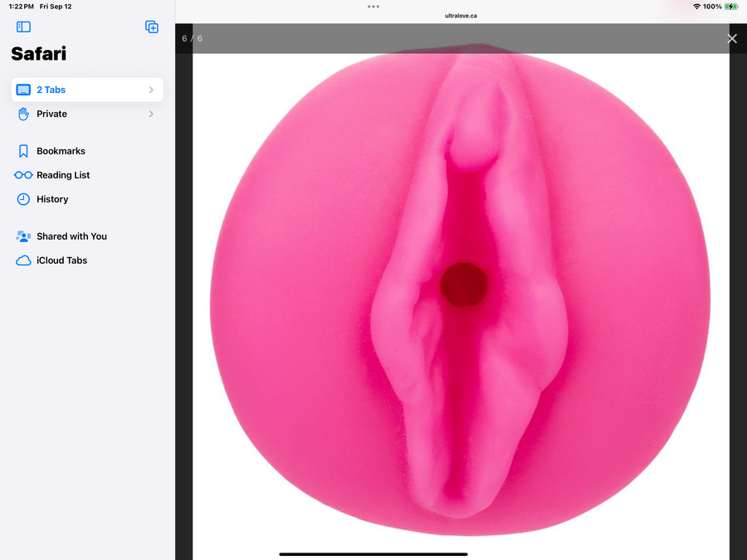Tap the ultralove.ca address bar
The width and height of the screenshot is (747, 560).
click(x=461, y=16)
